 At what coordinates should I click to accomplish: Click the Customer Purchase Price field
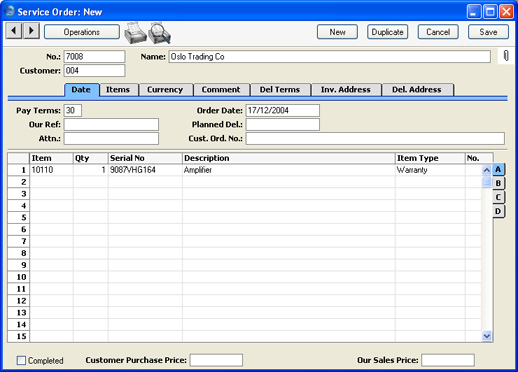tap(216, 360)
